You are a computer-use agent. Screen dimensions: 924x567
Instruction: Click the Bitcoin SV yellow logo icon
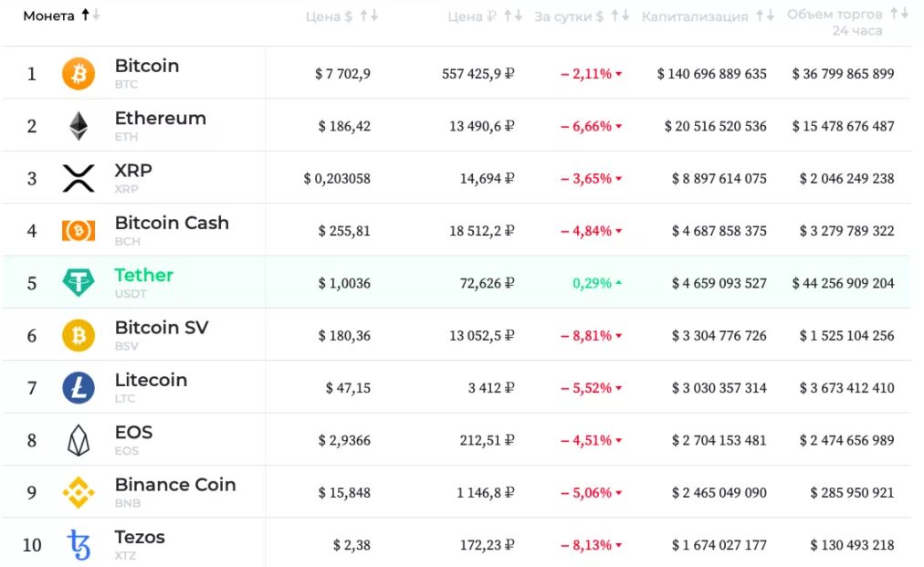79,336
